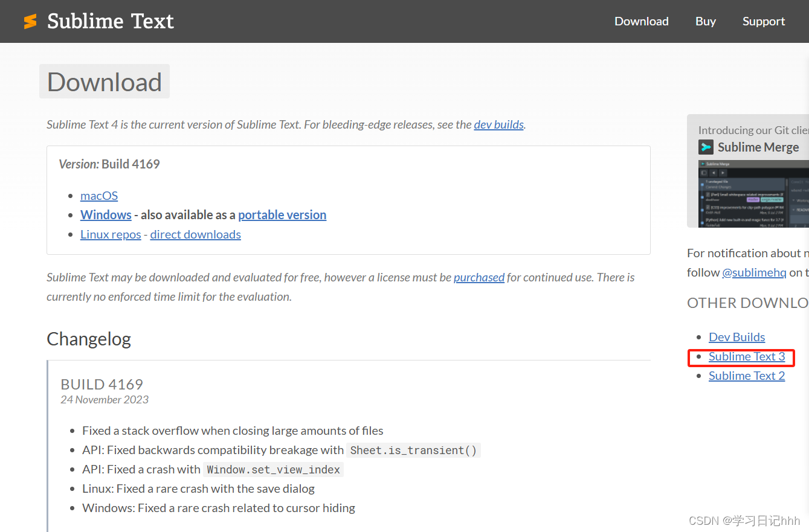
Task: Click the 24 November 2023 date
Action: tap(105, 400)
